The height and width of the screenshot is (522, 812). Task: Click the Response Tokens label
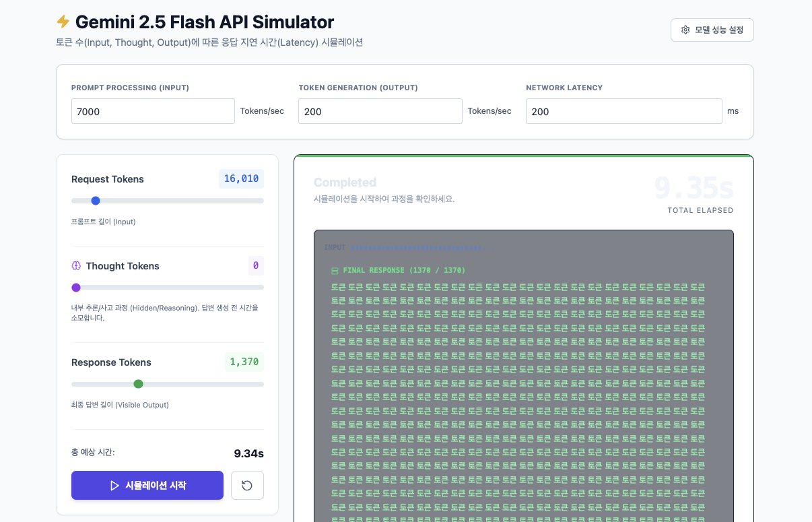click(111, 362)
